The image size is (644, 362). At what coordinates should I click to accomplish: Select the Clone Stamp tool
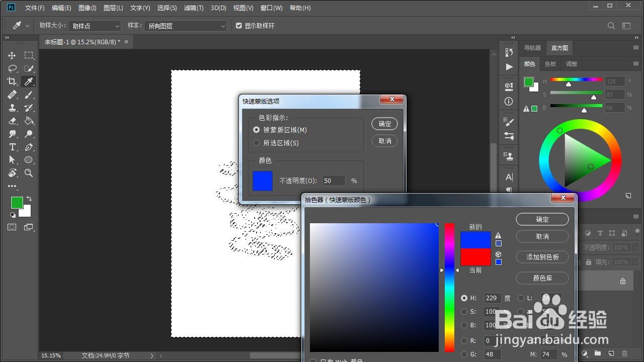point(13,108)
